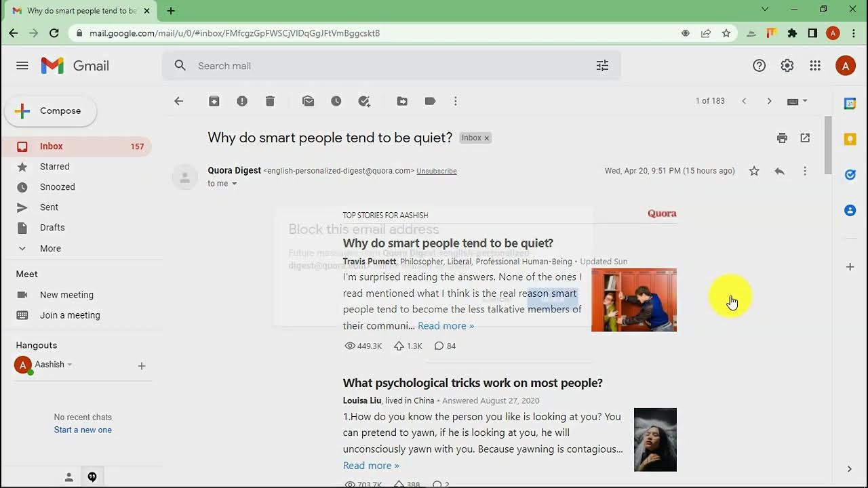The height and width of the screenshot is (488, 868).
Task: Mark the email as unread
Action: click(x=309, y=101)
